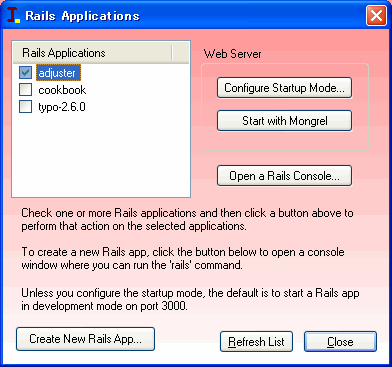Open a Rails Console for selected apps
The image size is (392, 367).
pyautogui.click(x=284, y=176)
